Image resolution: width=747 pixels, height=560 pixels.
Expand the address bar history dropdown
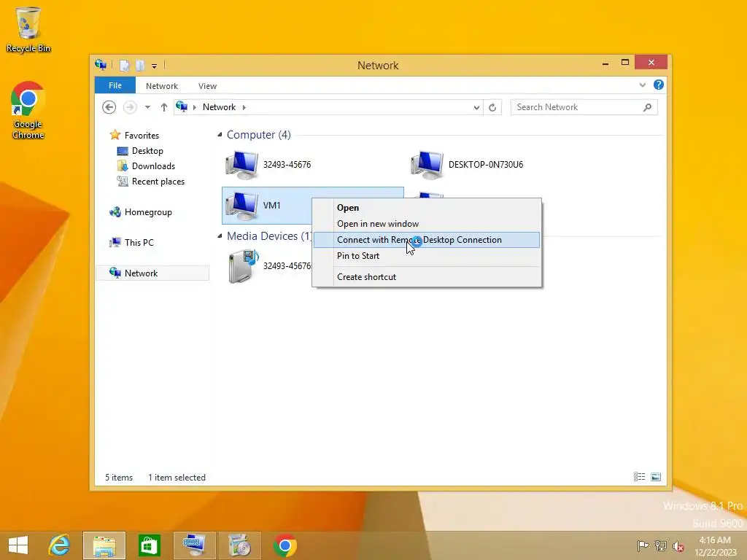[x=476, y=107]
